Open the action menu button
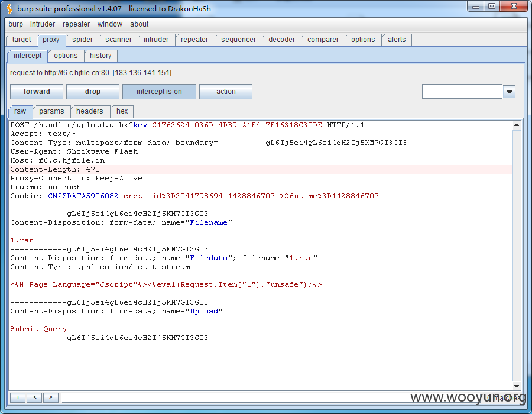The width and height of the screenshot is (532, 414). [x=226, y=92]
